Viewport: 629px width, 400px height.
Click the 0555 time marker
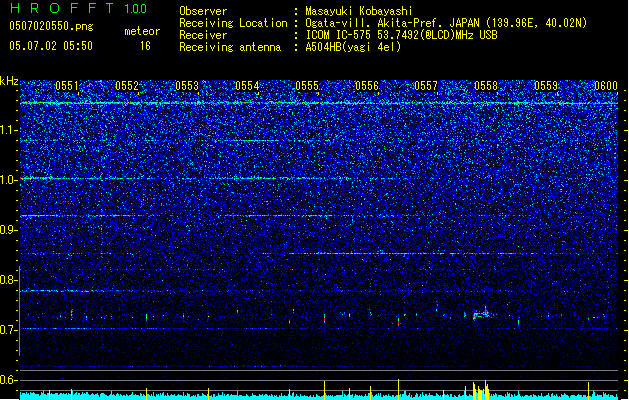(307, 86)
